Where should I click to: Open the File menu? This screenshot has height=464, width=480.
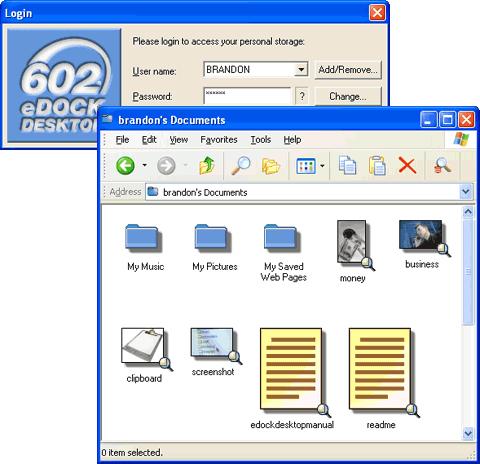tap(122, 139)
